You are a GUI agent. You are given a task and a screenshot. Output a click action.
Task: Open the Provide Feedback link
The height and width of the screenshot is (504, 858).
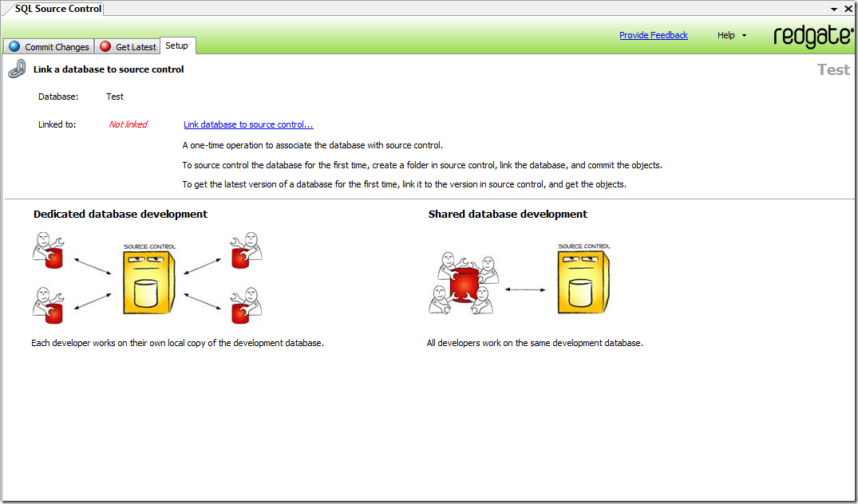654,35
